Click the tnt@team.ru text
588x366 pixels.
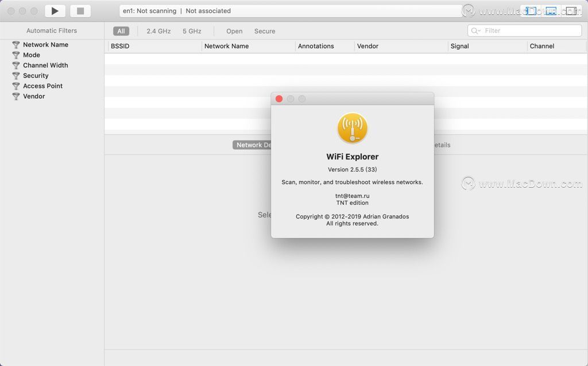(352, 196)
